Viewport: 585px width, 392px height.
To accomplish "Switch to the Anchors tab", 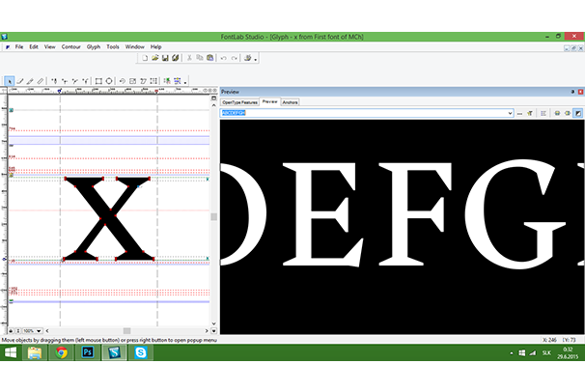I will click(x=291, y=101).
